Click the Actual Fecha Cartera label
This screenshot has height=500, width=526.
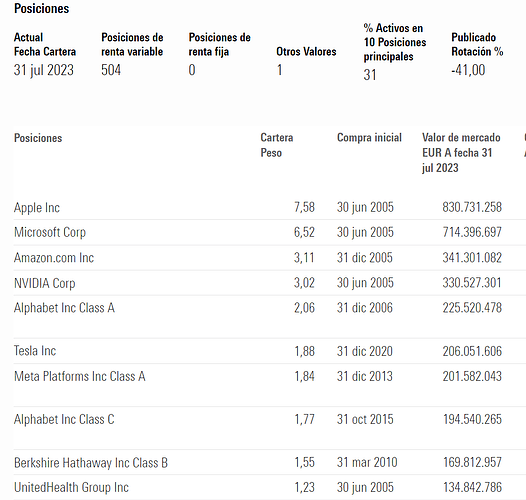pos(45,44)
